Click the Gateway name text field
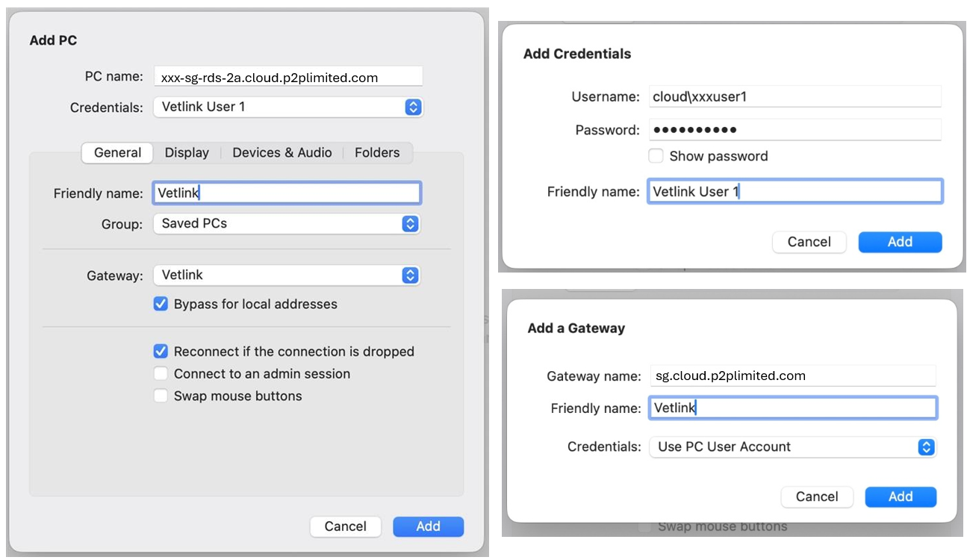Screen dimensions: 967x560 tap(792, 376)
